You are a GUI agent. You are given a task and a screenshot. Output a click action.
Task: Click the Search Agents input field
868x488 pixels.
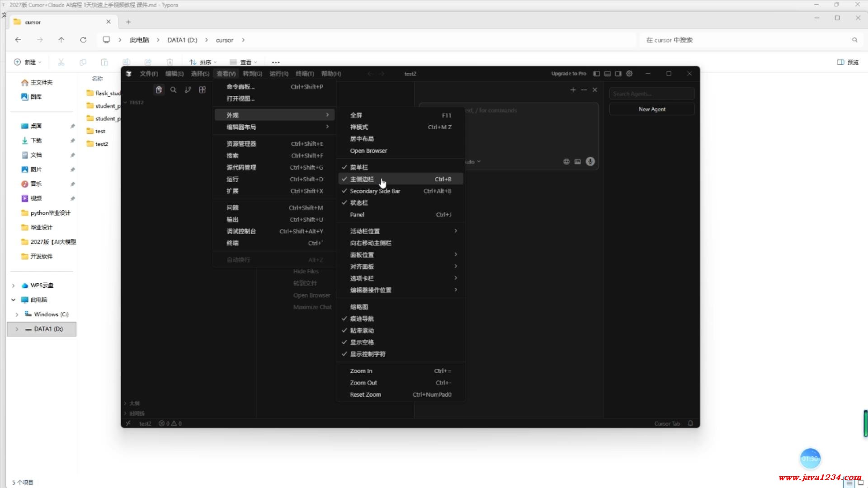click(651, 94)
